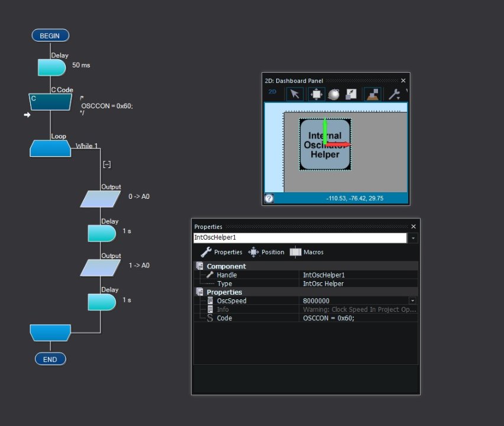
Task: Select the 50 ms Delay icon
Action: 51,67
